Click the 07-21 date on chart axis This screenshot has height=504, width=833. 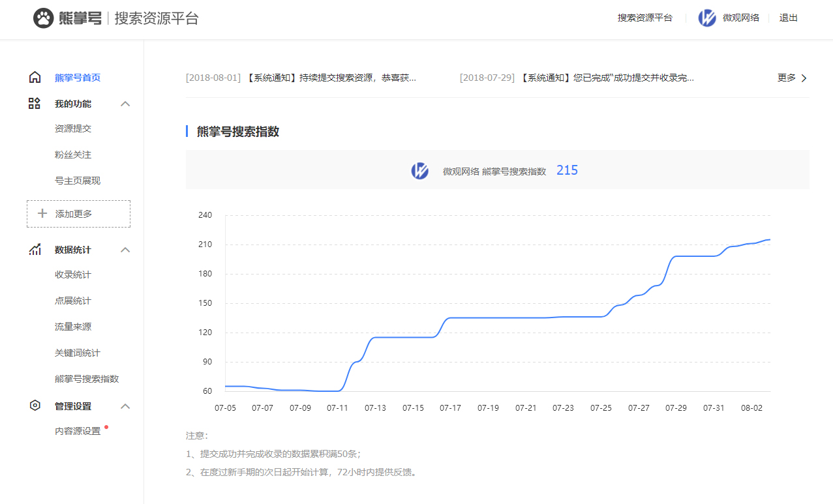click(526, 408)
